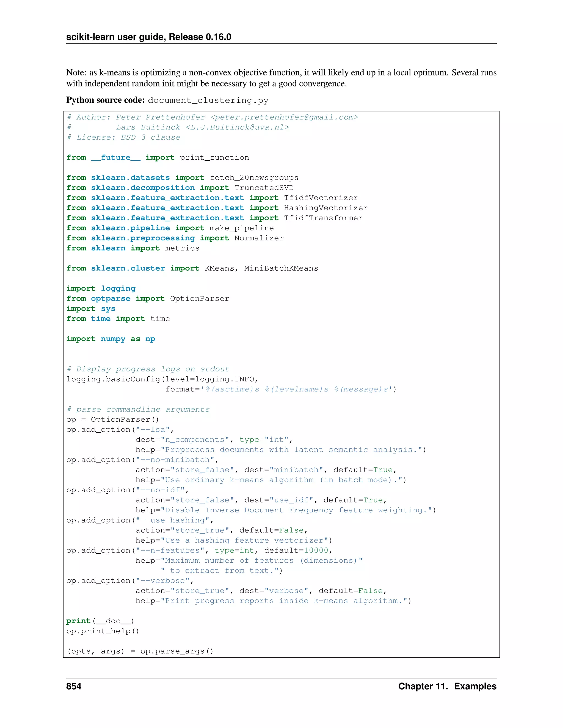
Task: Click the '--n-features' option string
Action: click(x=170, y=550)
